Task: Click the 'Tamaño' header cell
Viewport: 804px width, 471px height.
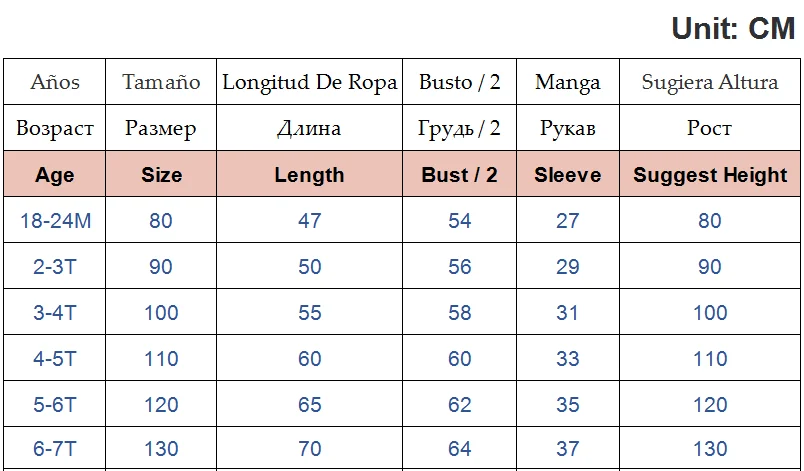Action: click(x=161, y=82)
